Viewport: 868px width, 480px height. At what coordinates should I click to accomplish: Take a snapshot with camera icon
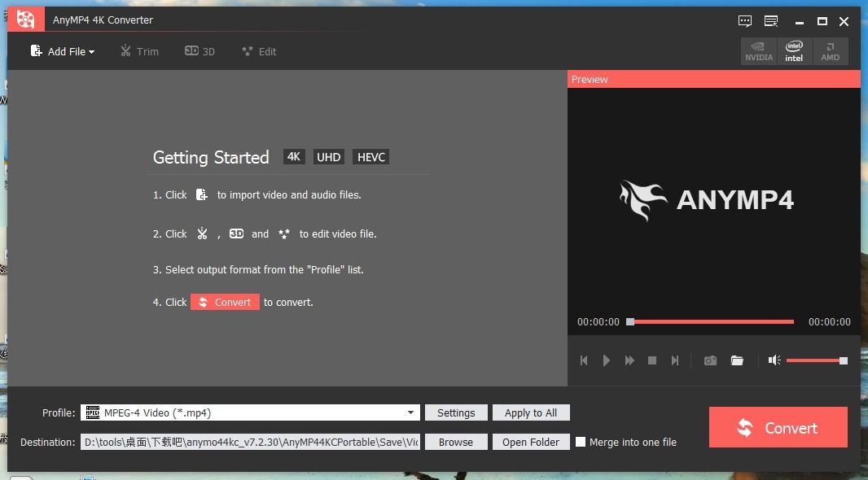click(x=710, y=360)
